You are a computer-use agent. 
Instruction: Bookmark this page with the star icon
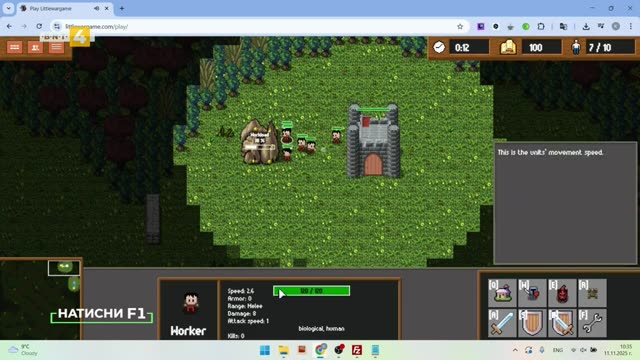point(460,27)
